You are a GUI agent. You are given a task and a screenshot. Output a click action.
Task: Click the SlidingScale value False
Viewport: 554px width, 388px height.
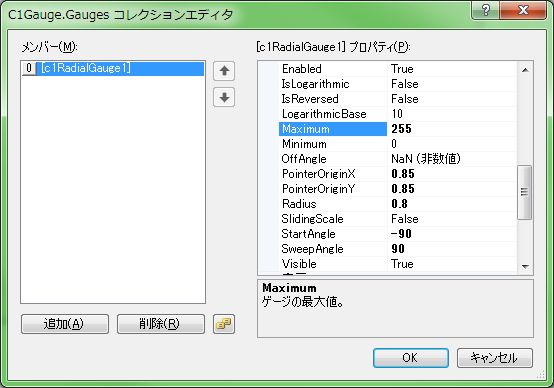[405, 219]
